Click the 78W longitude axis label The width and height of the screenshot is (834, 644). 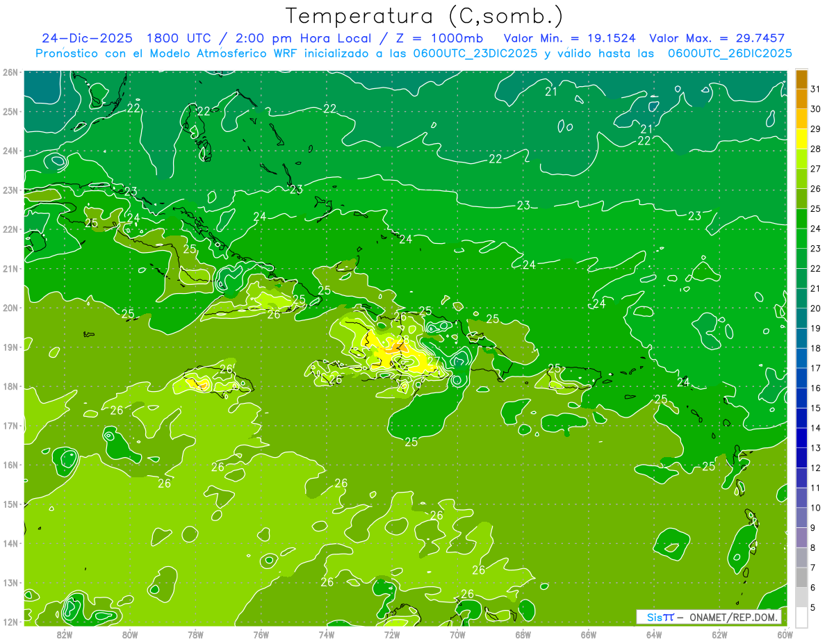click(195, 634)
